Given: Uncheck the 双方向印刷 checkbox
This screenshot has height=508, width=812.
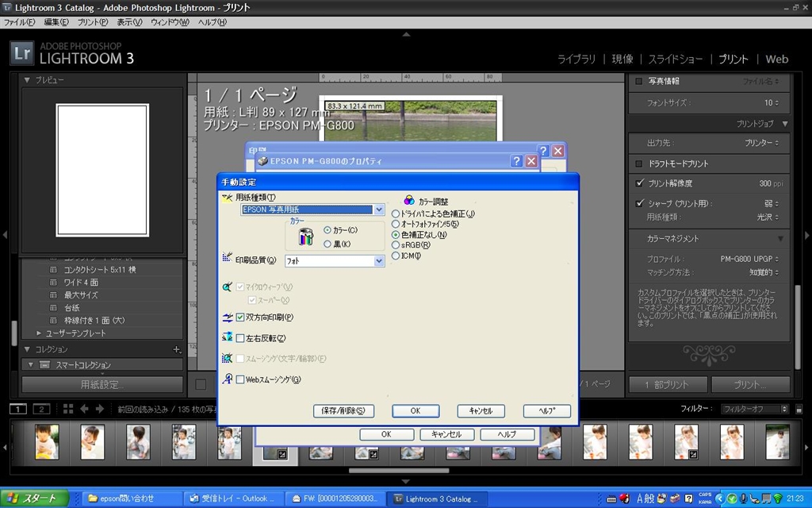Looking at the screenshot, I should click(x=240, y=317).
